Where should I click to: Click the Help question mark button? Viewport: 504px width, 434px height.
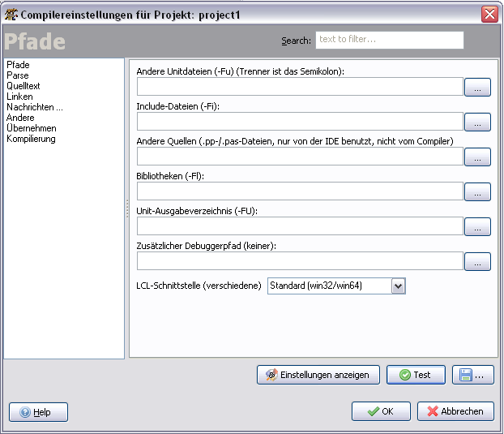38,412
